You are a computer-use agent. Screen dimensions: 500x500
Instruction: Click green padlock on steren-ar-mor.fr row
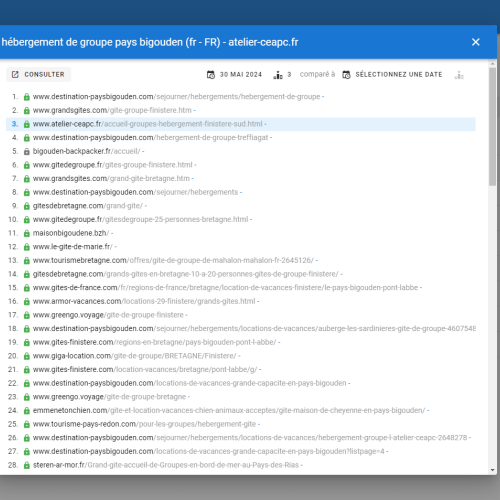[27, 465]
